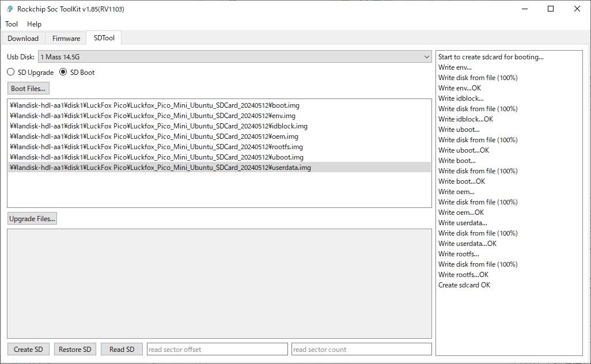Select the boot.img file entry
This screenshot has height=364, width=591.
219,105
